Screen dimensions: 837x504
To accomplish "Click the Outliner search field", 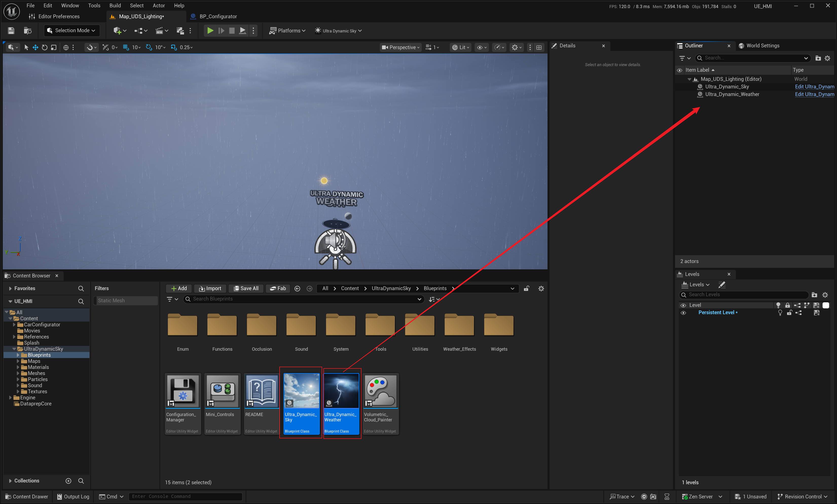I will 753,58.
